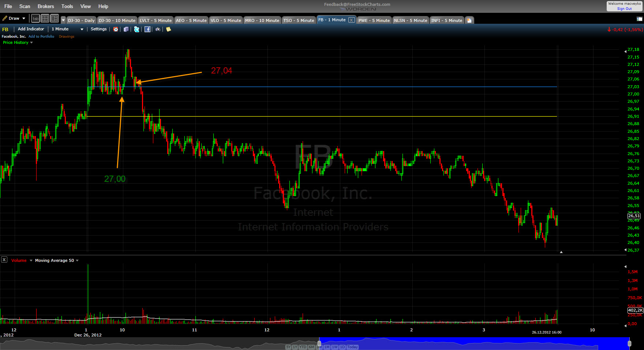Select the single tab layout button
Viewport: 644px width, 350px height.
tap(35, 18)
